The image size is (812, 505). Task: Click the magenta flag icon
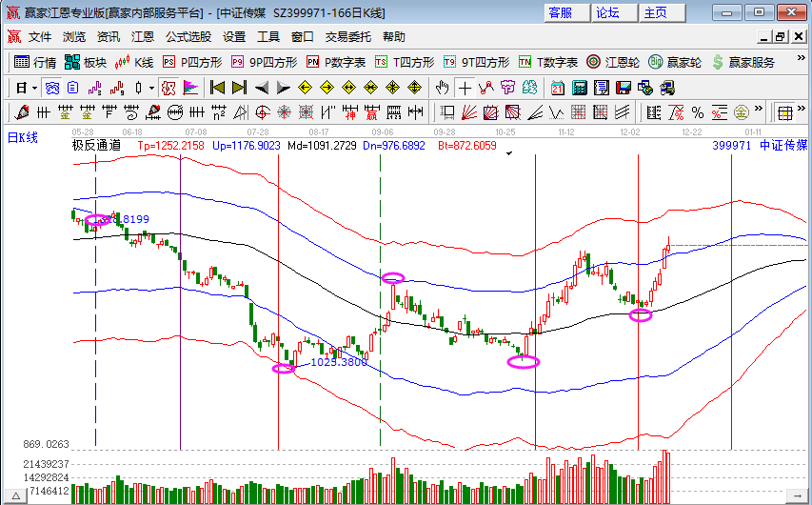(190, 89)
